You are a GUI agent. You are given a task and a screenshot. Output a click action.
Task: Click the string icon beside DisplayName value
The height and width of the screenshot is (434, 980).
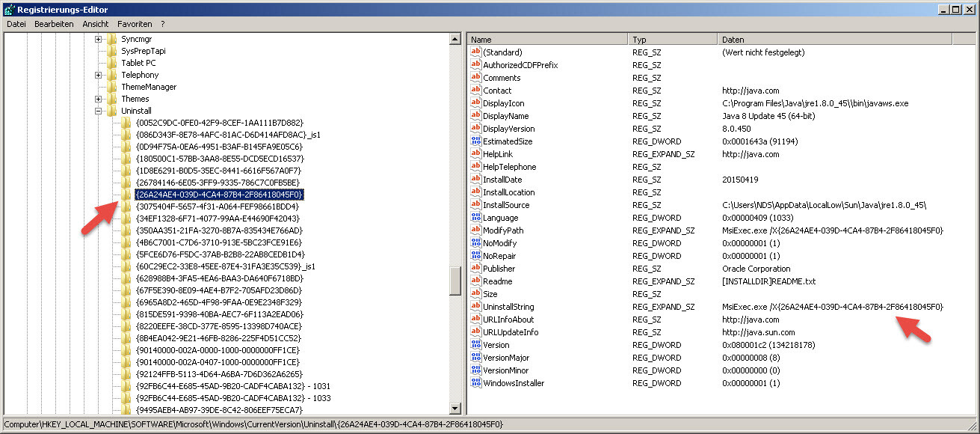pyautogui.click(x=475, y=116)
